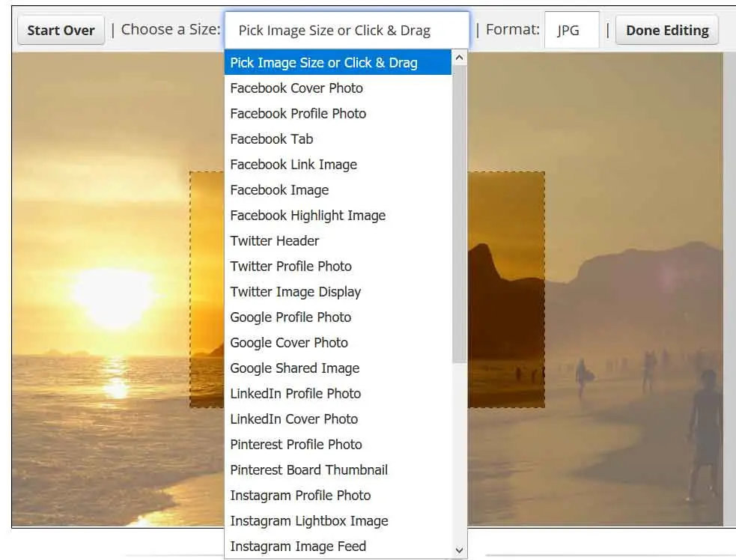
Task: Select Google Shared Image option
Action: [x=338, y=368]
